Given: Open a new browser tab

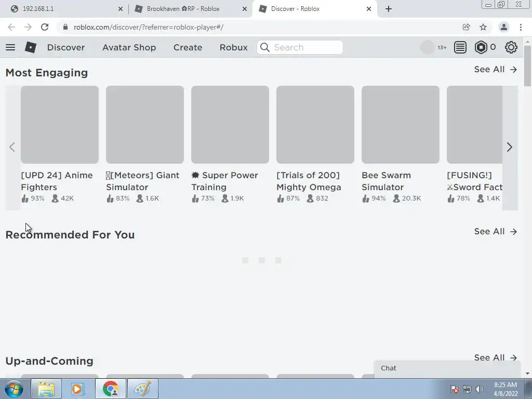Looking at the screenshot, I should pos(389,9).
